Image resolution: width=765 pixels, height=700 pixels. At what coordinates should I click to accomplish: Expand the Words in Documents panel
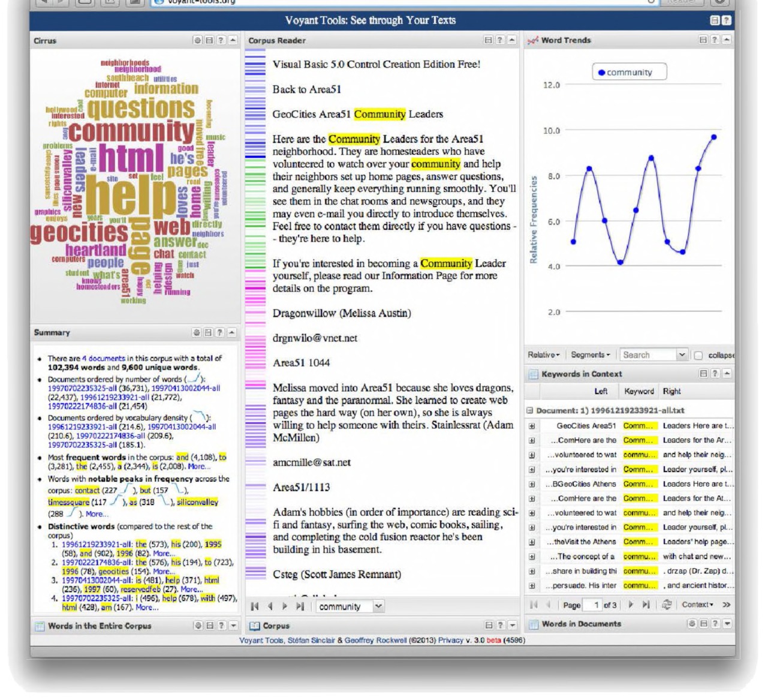[x=727, y=624]
